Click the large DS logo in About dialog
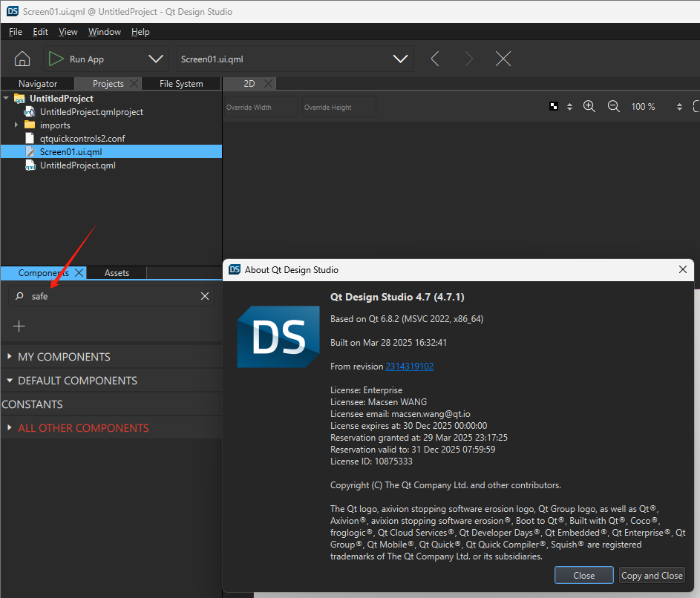The width and height of the screenshot is (700, 598). point(278,337)
